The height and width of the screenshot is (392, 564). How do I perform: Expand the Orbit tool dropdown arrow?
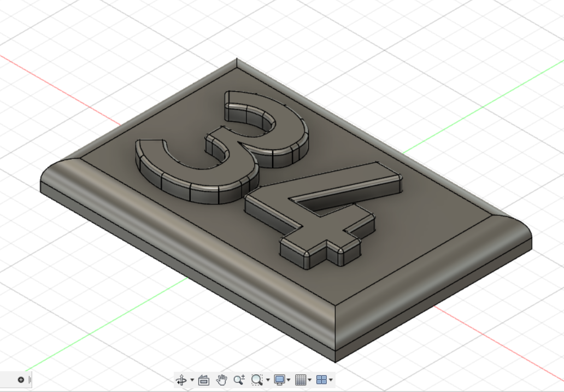[191, 379]
